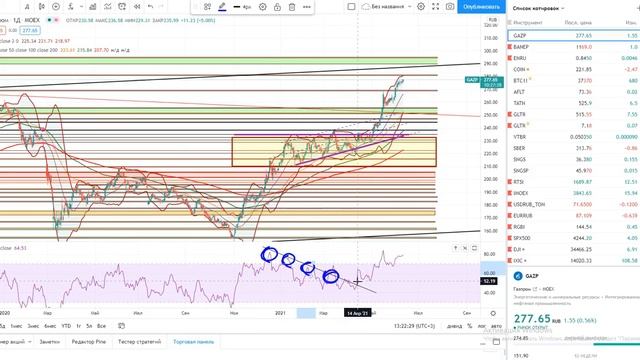This screenshot has height=360, width=640.
Task: Toggle percent scale mode
Action: [469, 326]
